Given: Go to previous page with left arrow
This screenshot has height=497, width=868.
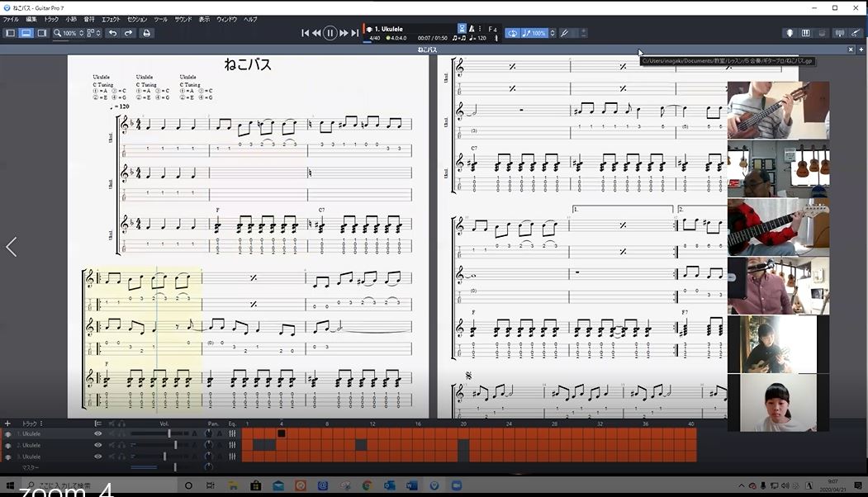Looking at the screenshot, I should pyautogui.click(x=11, y=247).
